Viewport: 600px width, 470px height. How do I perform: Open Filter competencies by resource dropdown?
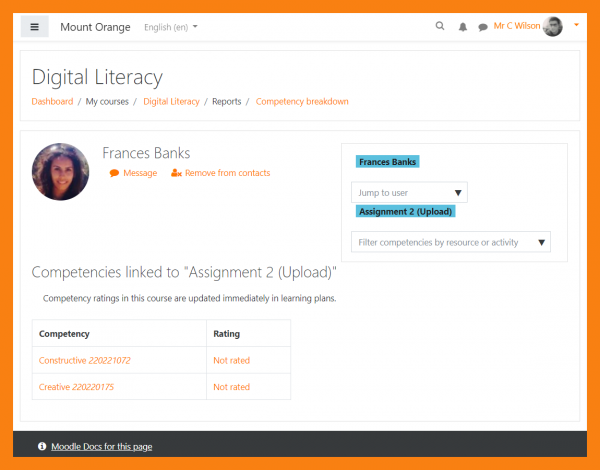[450, 242]
